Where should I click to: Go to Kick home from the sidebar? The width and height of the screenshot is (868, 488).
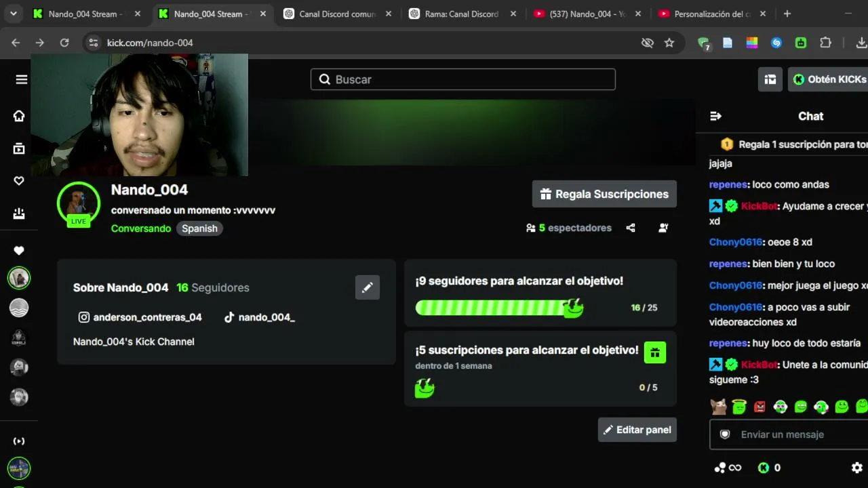tap(19, 116)
